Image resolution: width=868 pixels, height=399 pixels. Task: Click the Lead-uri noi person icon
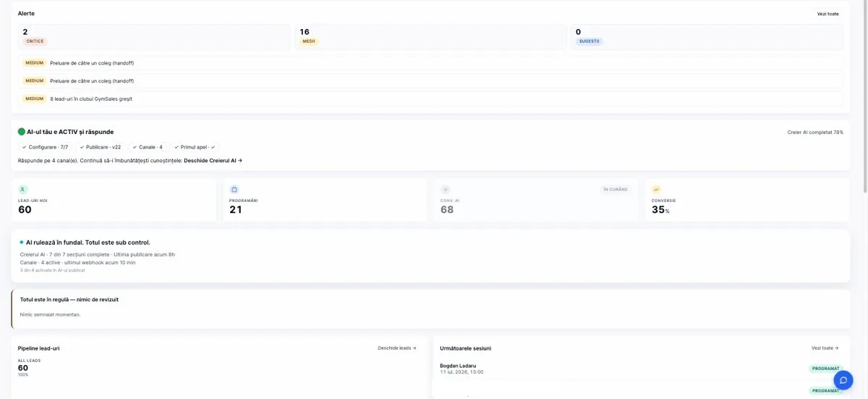[23, 189]
